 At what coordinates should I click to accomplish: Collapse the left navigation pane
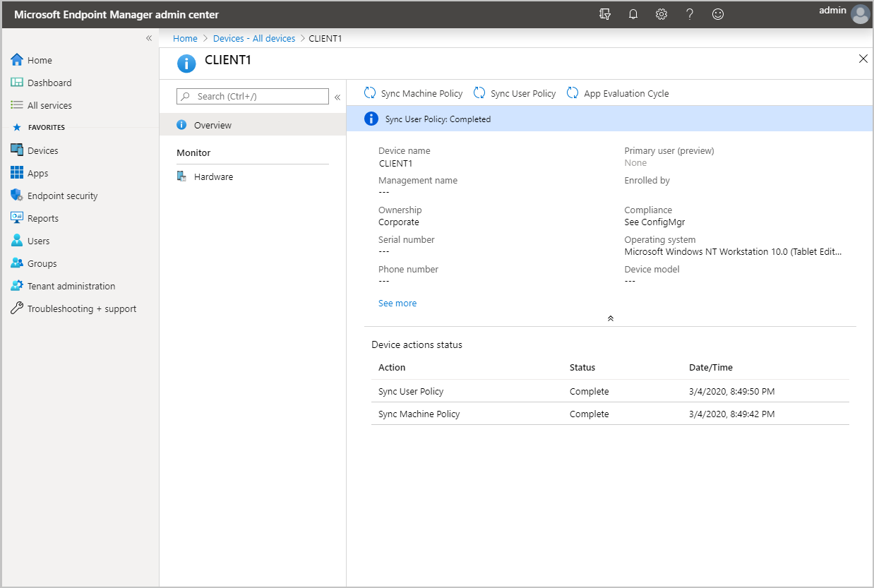[x=148, y=38]
